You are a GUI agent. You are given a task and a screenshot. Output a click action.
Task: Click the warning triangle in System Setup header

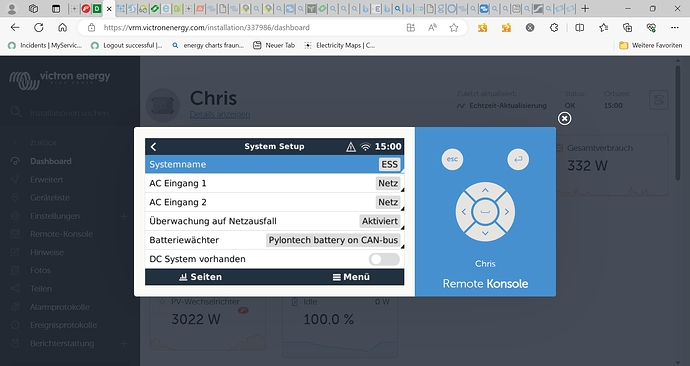coord(351,146)
